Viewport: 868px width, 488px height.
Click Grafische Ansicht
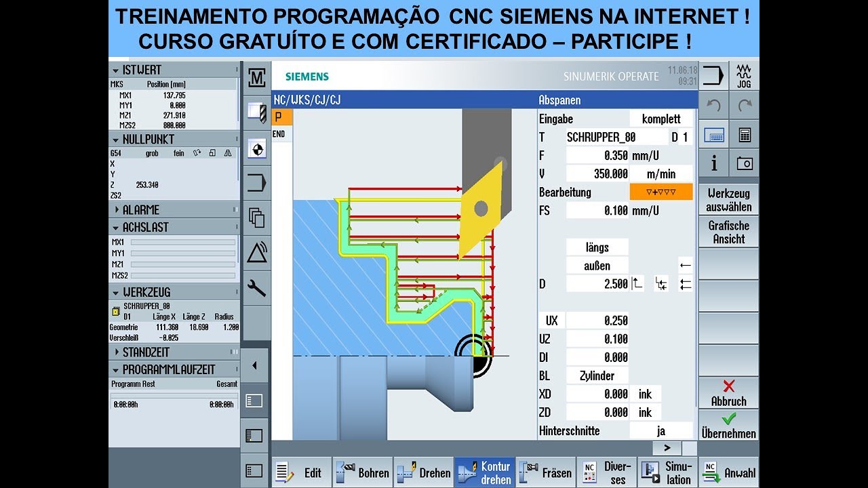[x=729, y=232]
